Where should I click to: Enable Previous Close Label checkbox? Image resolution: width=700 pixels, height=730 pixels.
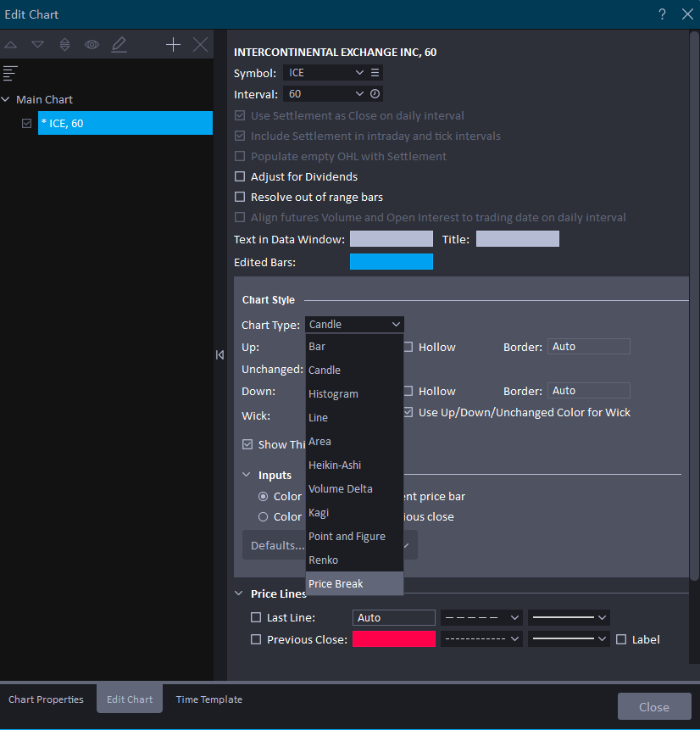(x=621, y=639)
